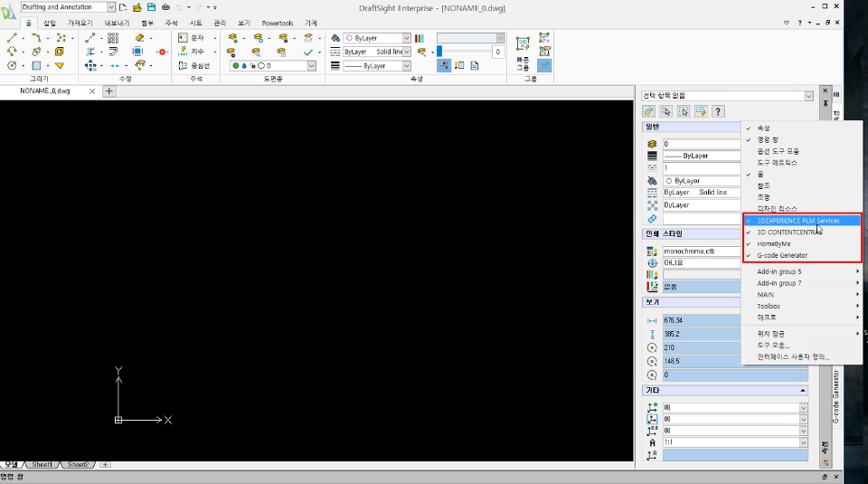Image resolution: width=868 pixels, height=484 pixels.
Task: Click the green checkmark layer icon
Action: (x=308, y=52)
